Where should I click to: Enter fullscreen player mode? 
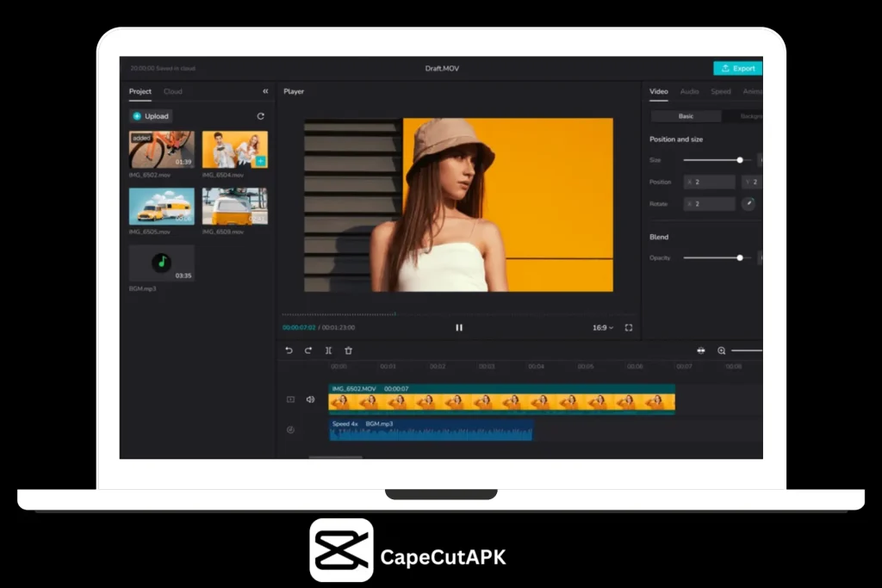click(629, 328)
